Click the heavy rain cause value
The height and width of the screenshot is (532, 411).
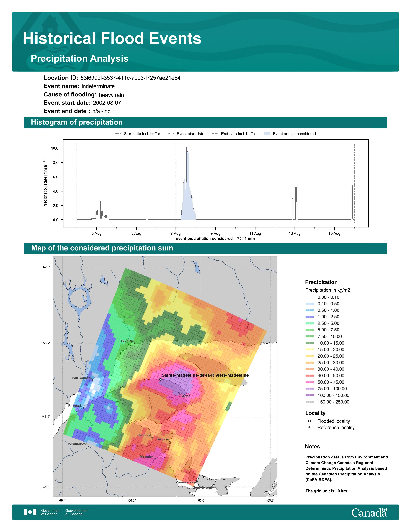[x=111, y=95]
